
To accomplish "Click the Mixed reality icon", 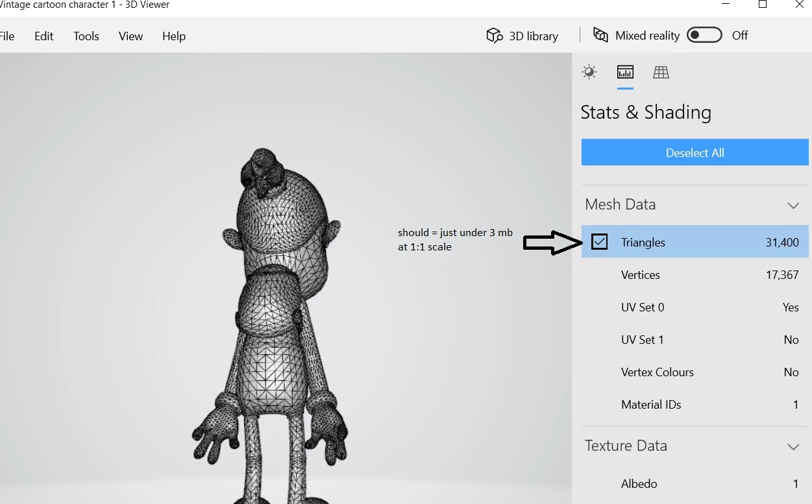I will 600,35.
